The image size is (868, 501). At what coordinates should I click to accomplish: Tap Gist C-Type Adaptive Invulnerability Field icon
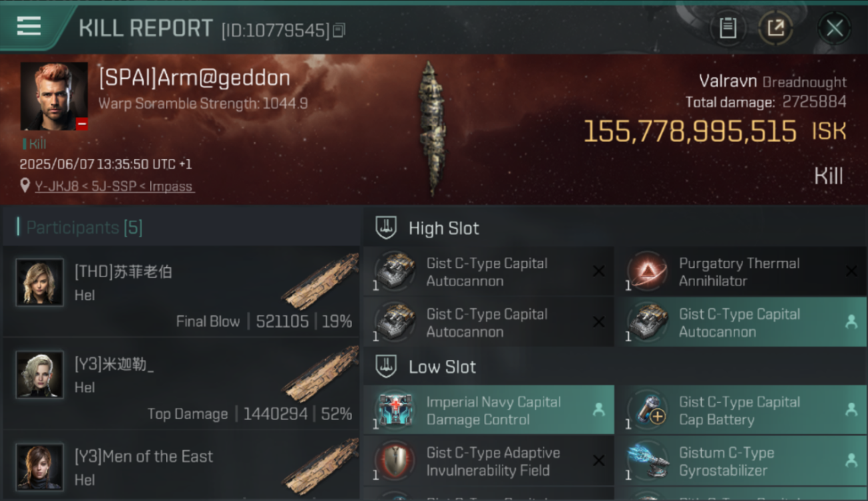[x=395, y=462]
